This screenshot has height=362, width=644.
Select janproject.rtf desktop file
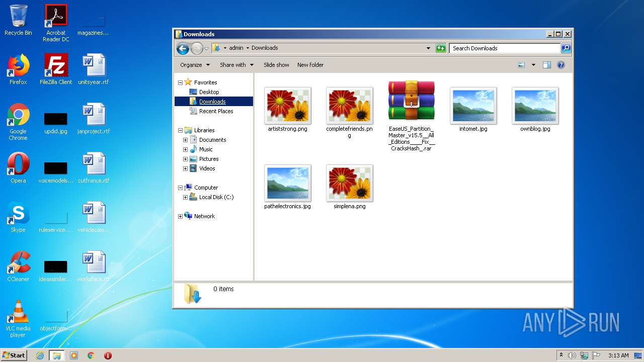94,119
